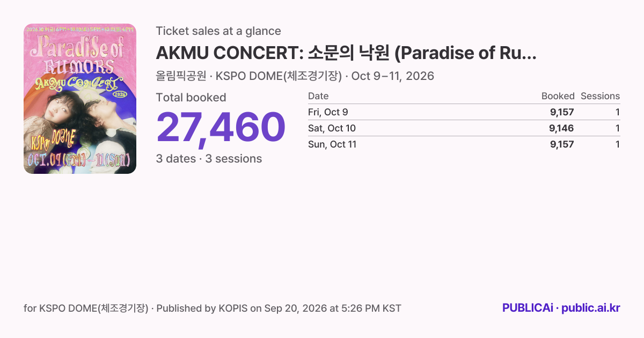Click the 27,460 total booked number
The width and height of the screenshot is (644, 338).
click(221, 128)
